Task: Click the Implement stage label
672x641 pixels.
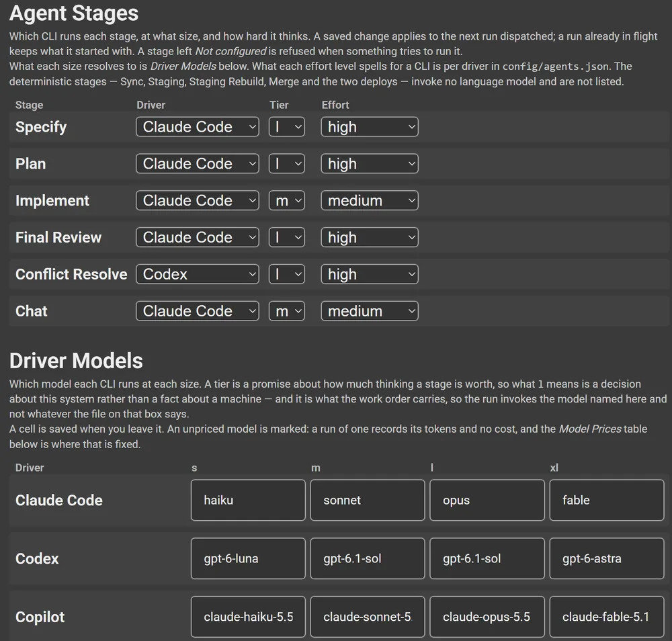Action: click(x=52, y=200)
